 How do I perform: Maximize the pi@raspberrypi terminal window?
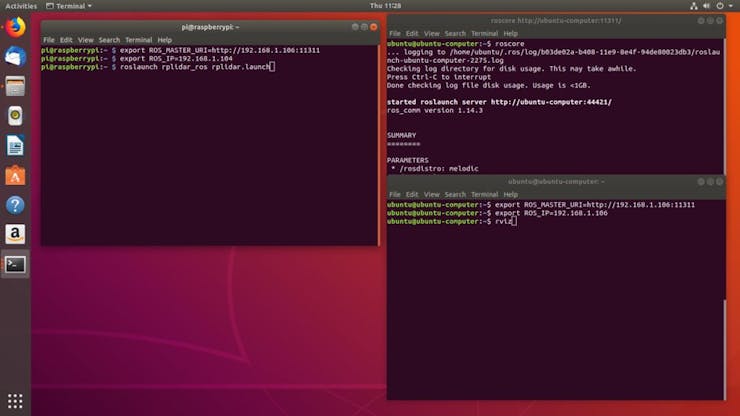click(364, 27)
